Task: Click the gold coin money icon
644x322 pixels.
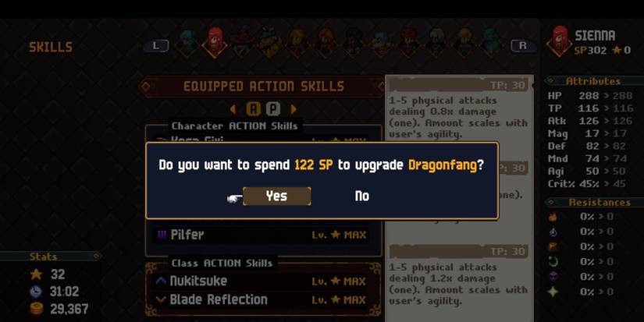Action: [36, 309]
